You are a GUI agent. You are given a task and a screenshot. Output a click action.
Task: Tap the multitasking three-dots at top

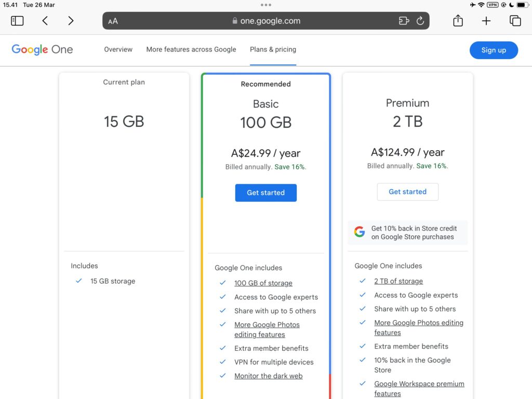(266, 5)
